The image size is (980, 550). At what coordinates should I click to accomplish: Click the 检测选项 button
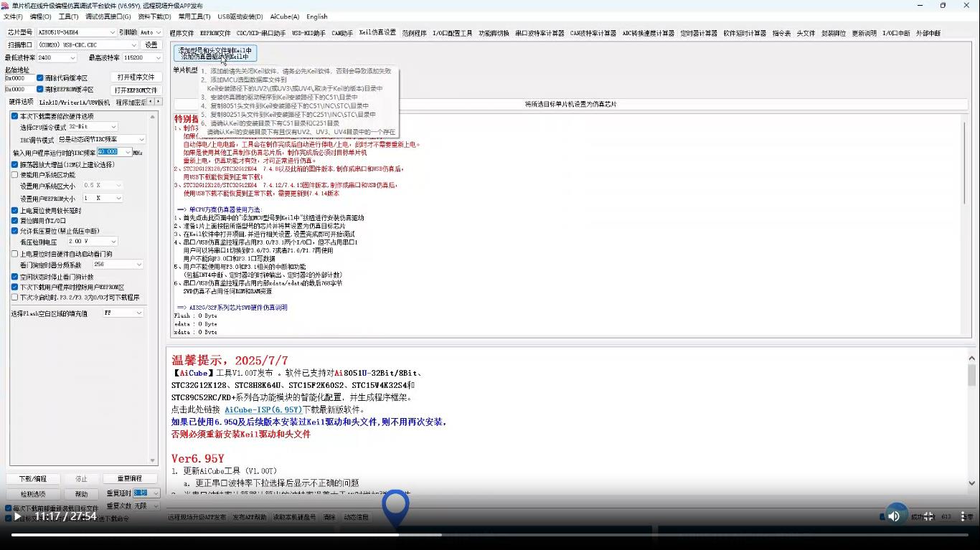[x=32, y=494]
